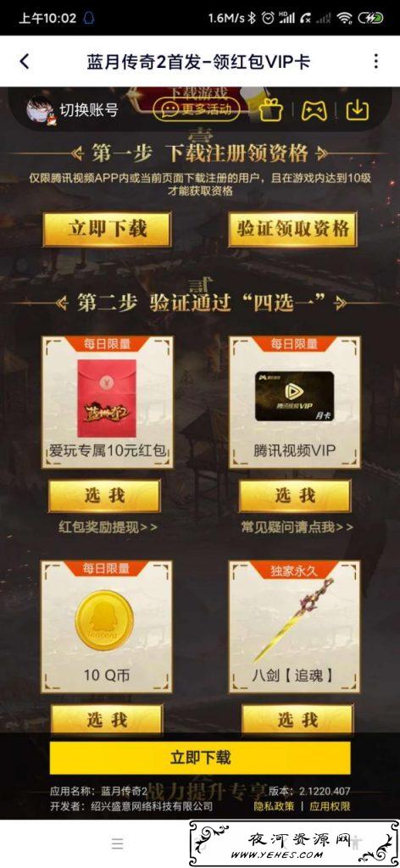Tap the Android menu navigation icon
Screen dimensions: 400x868
[x=117, y=843]
